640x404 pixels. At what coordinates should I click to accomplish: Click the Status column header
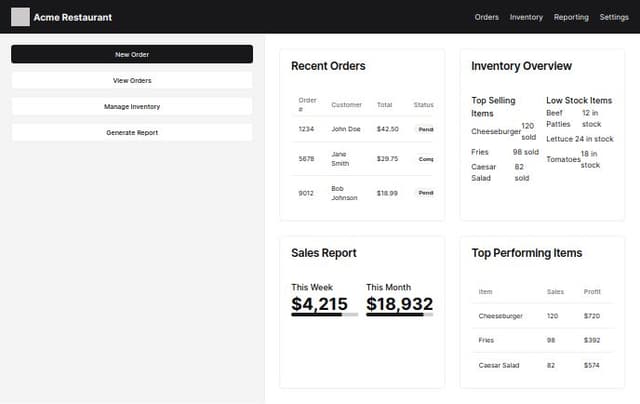click(423, 105)
